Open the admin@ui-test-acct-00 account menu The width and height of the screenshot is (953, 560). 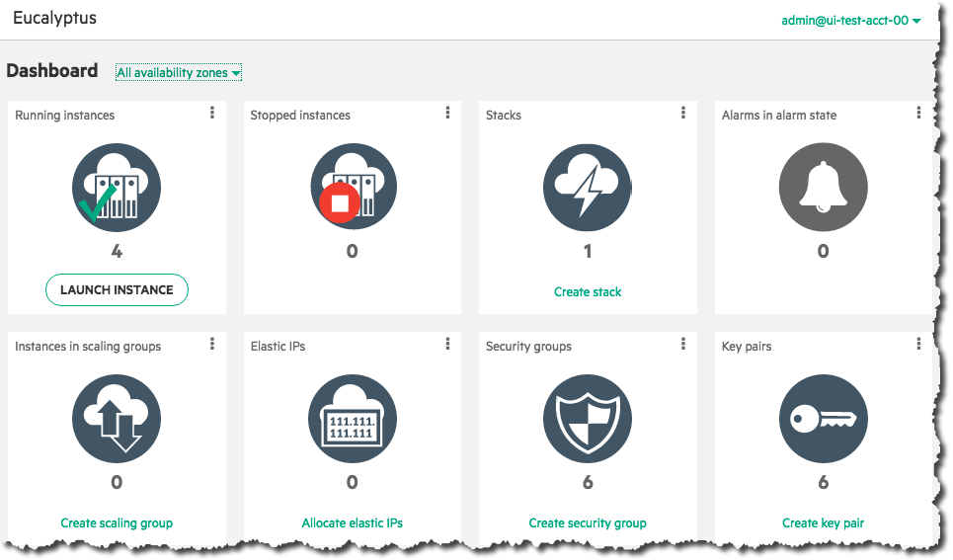click(851, 21)
